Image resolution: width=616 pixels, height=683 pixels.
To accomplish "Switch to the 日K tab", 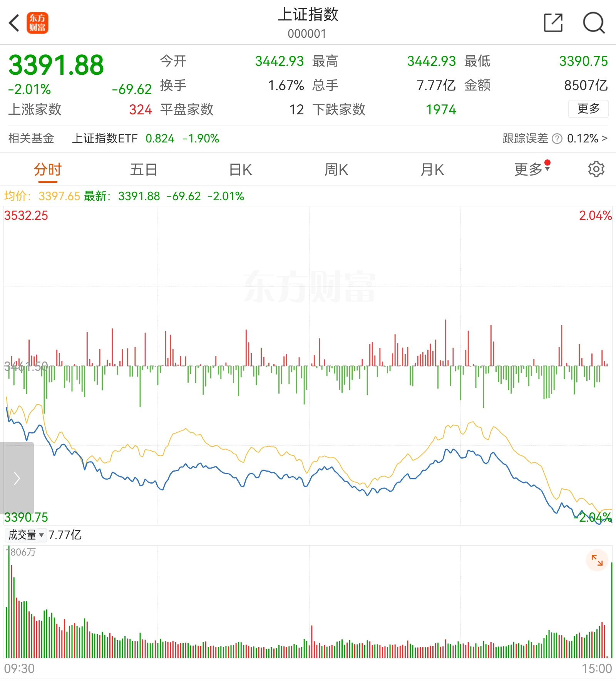I will coord(239,169).
